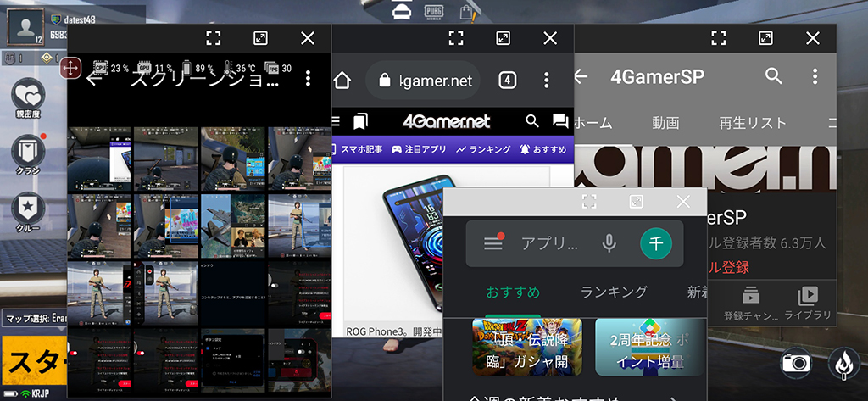Image resolution: width=868 pixels, height=401 pixels.
Task: Click the 4Gamer.net logo
Action: 446,120
